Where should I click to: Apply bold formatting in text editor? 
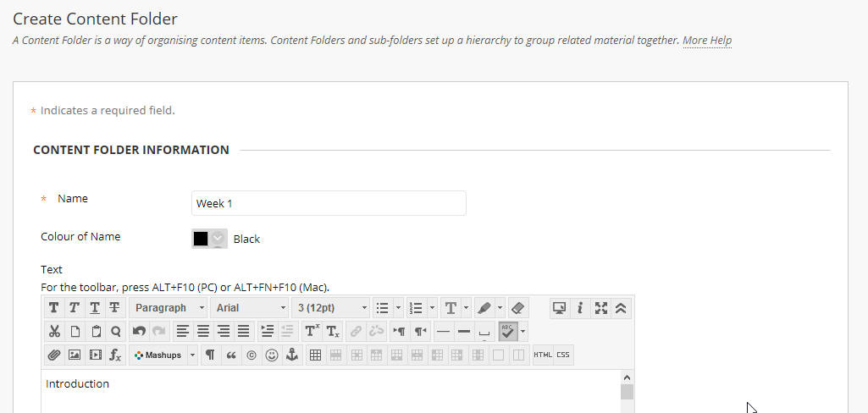tap(53, 308)
